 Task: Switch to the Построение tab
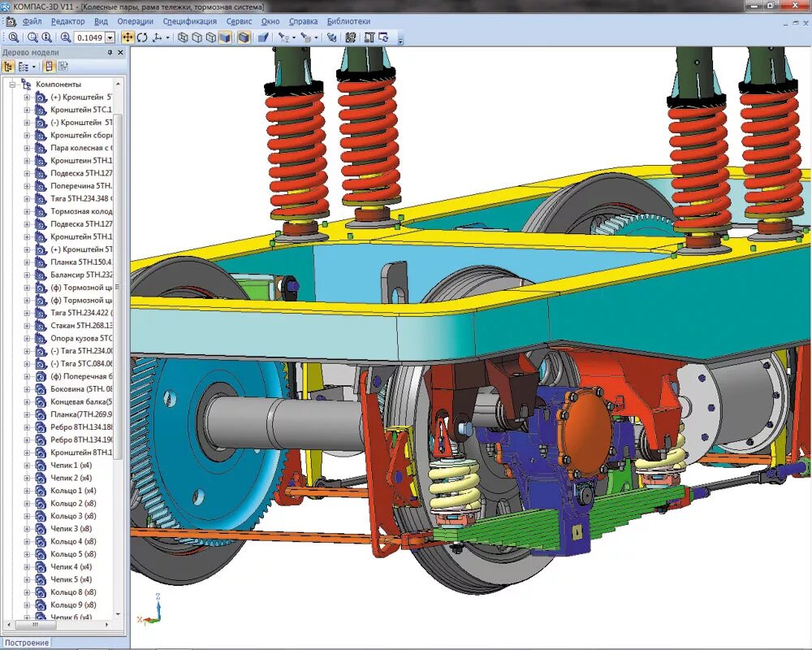(x=27, y=643)
